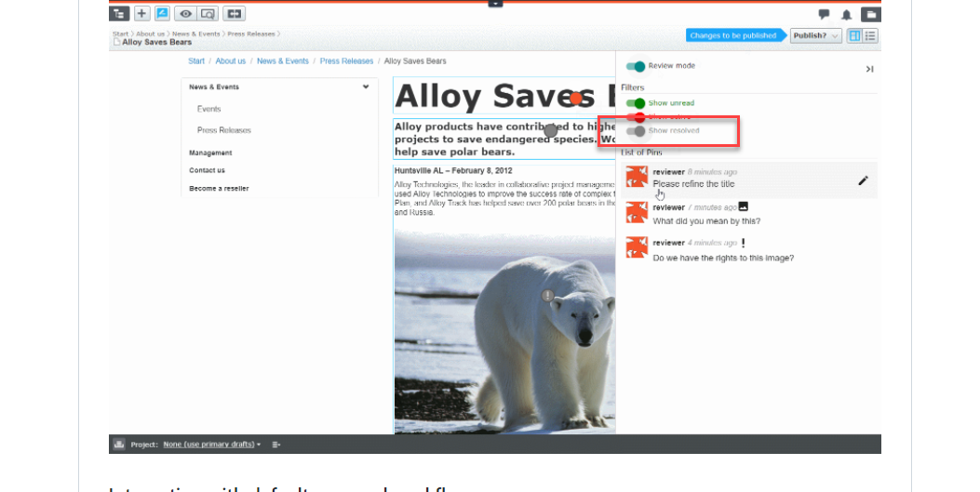Click the eye preview mode icon

[185, 13]
